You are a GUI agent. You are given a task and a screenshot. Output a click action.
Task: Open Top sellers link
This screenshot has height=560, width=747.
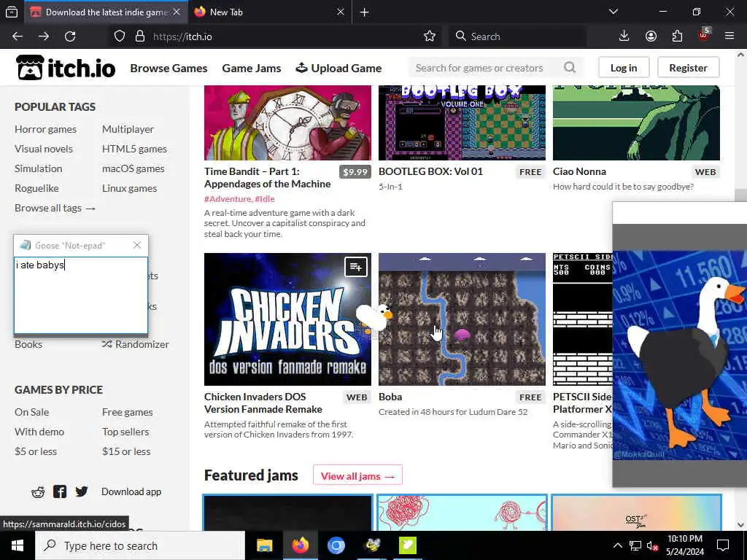tap(125, 432)
